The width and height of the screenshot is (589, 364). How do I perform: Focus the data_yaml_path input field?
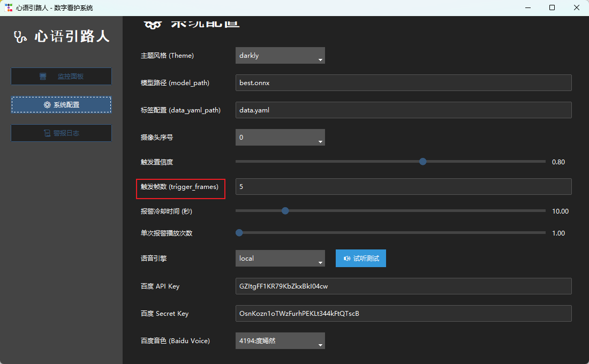click(403, 110)
